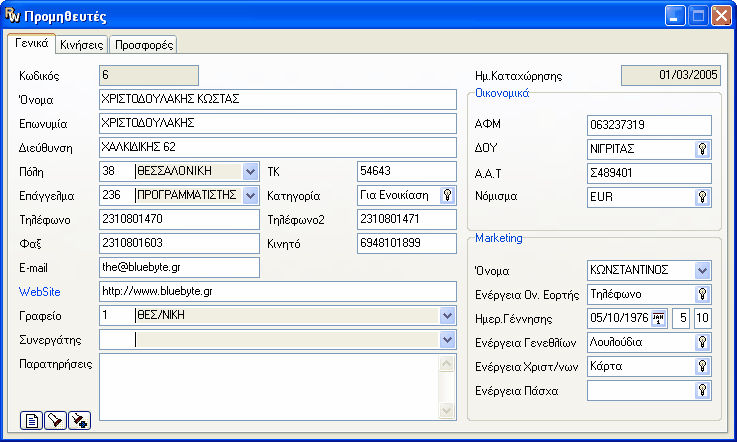The width and height of the screenshot is (737, 442).
Task: Open the calendar picker for Ημερ.Γέννησης
Action: point(659,318)
